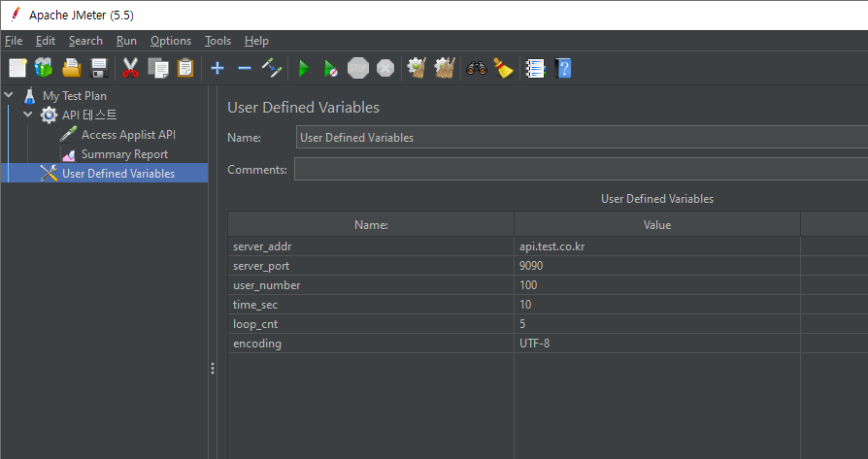868x459 pixels.
Task: Click the Stop sign icon
Action: [358, 68]
